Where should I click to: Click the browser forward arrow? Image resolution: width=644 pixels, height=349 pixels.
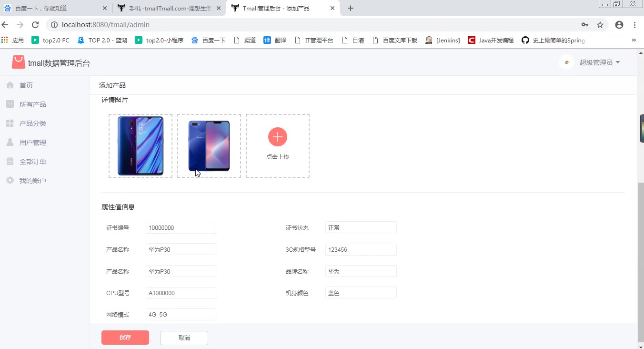click(x=20, y=25)
